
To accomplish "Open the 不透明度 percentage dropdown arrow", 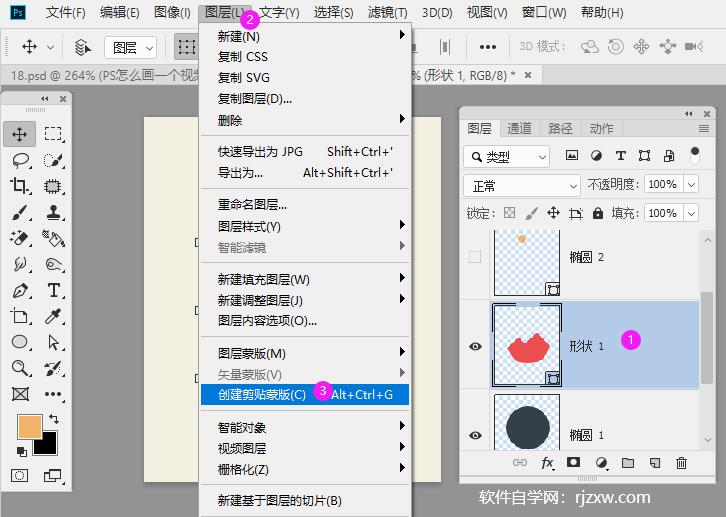I will tap(691, 185).
